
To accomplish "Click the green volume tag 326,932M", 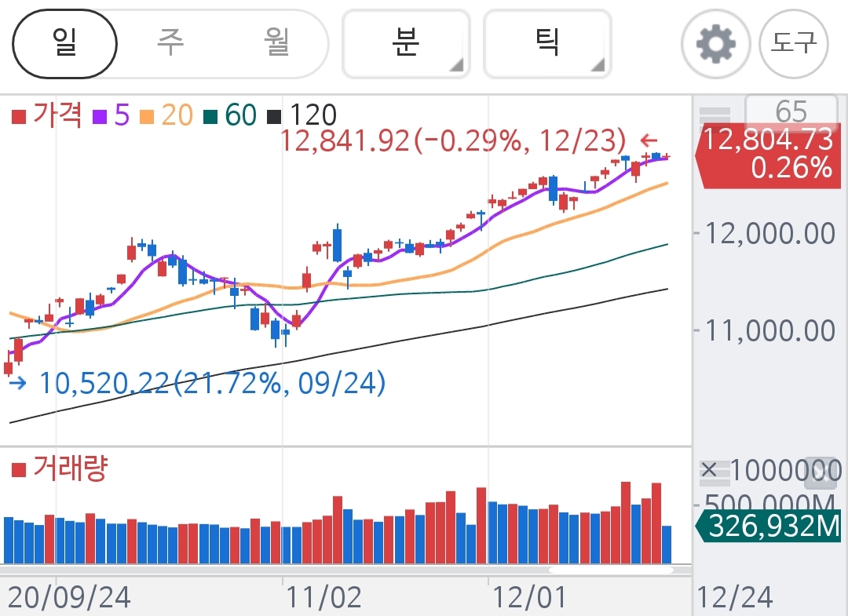I will [x=768, y=525].
